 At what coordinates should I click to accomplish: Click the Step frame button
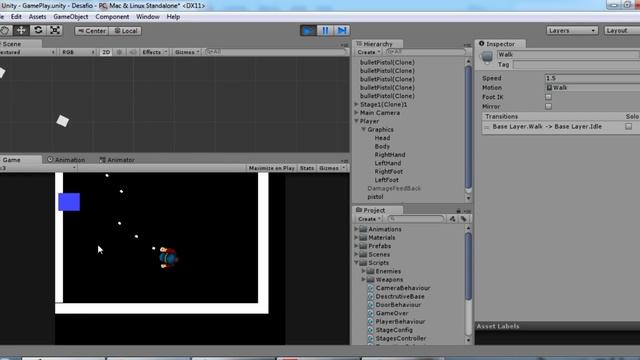(342, 31)
